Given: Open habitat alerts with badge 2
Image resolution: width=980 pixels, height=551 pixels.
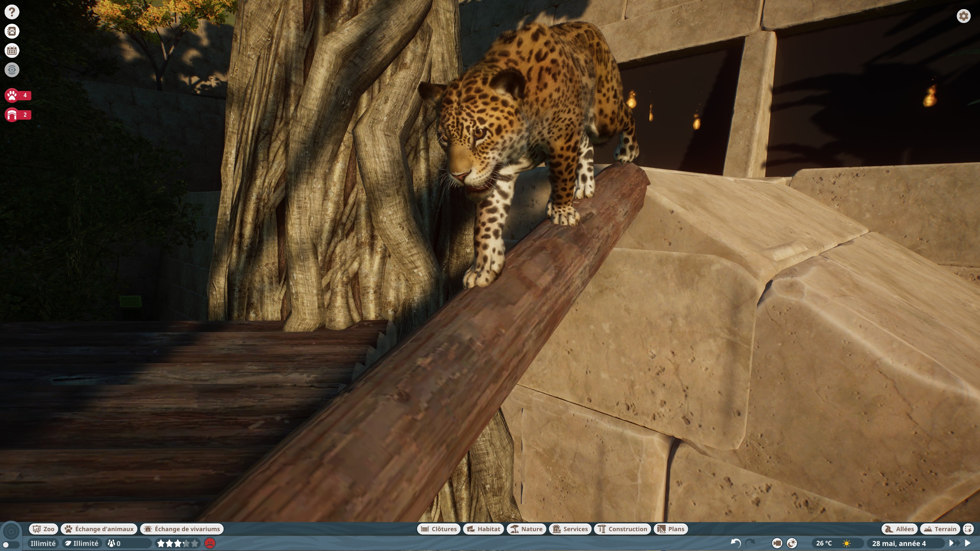Looking at the screenshot, I should pyautogui.click(x=18, y=114).
